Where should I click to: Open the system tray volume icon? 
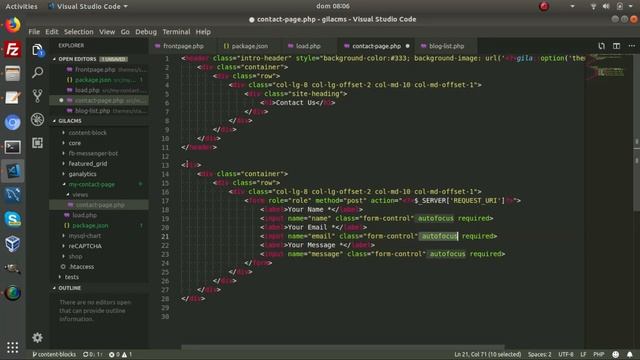pos(606,6)
